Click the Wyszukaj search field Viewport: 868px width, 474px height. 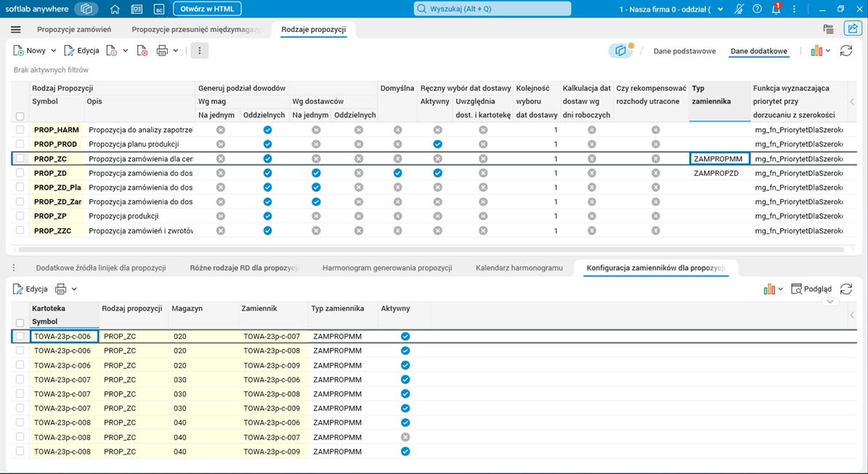tap(492, 9)
